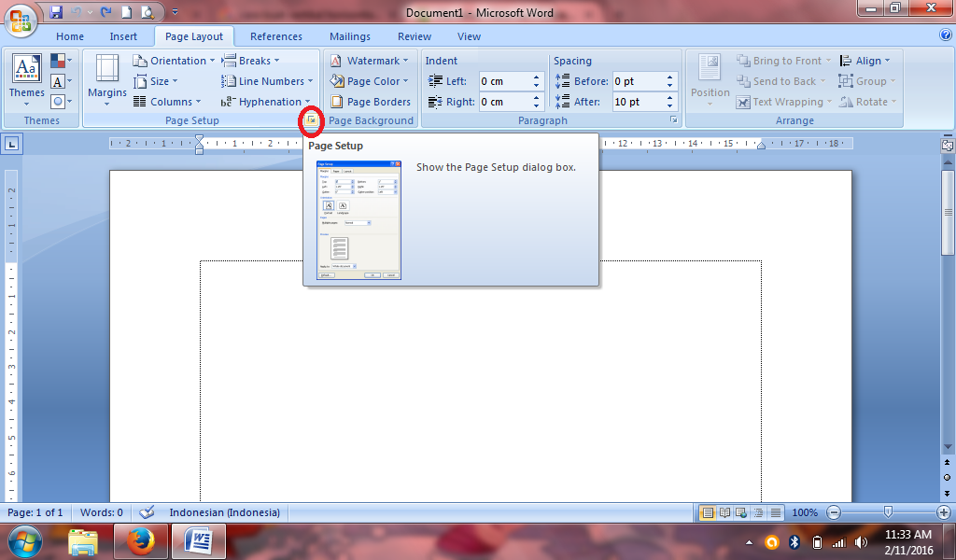Toggle the ruler view button
The height and width of the screenshot is (560, 956).
(947, 145)
